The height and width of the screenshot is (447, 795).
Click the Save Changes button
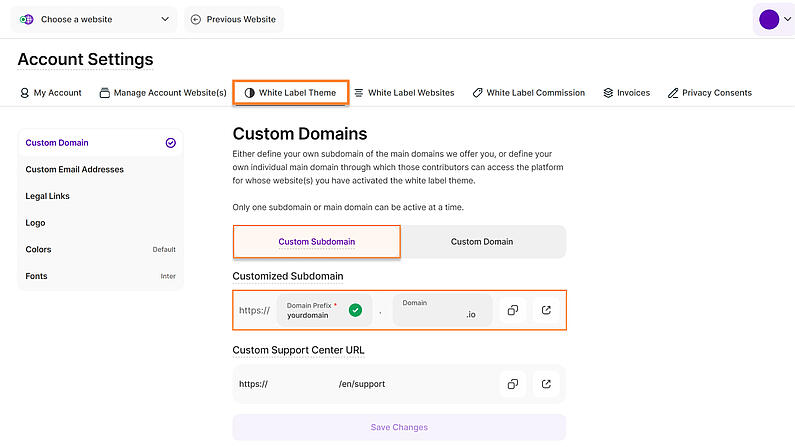[399, 427]
